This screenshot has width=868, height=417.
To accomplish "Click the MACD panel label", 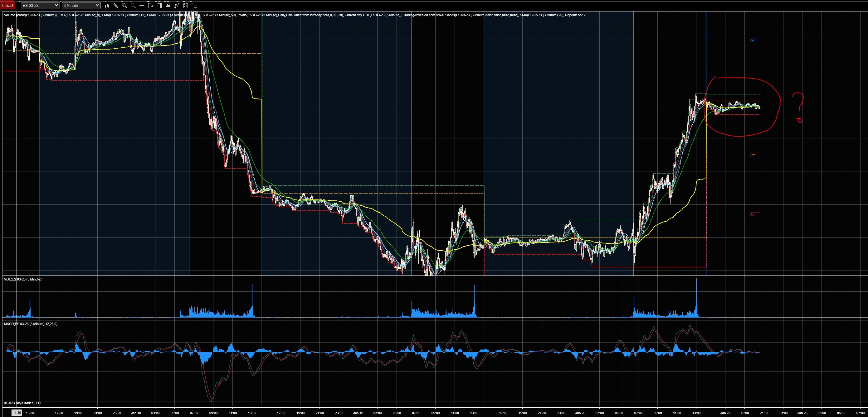I will pyautogui.click(x=30, y=324).
